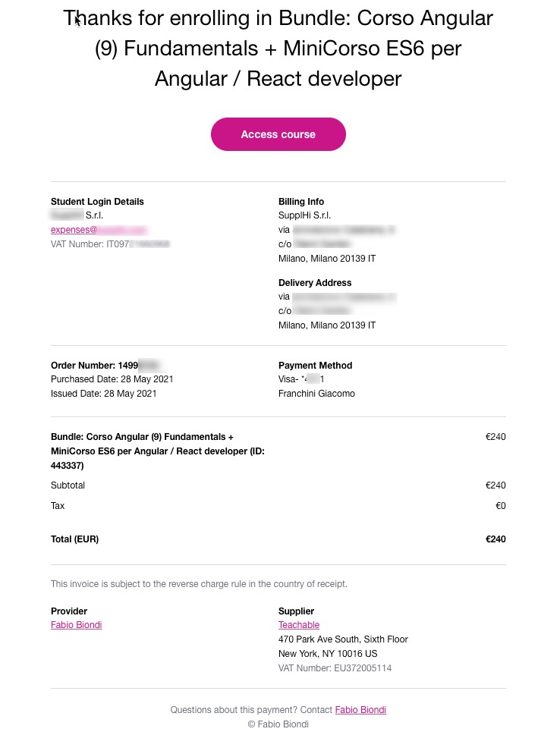Image resolution: width=560 pixels, height=735 pixels.
Task: Click the Access course button
Action: (x=278, y=134)
